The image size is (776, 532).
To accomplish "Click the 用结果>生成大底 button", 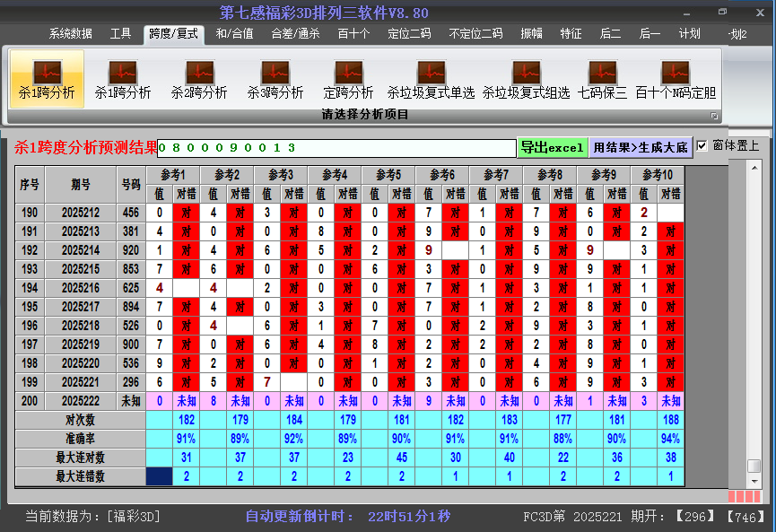I will pyautogui.click(x=641, y=147).
